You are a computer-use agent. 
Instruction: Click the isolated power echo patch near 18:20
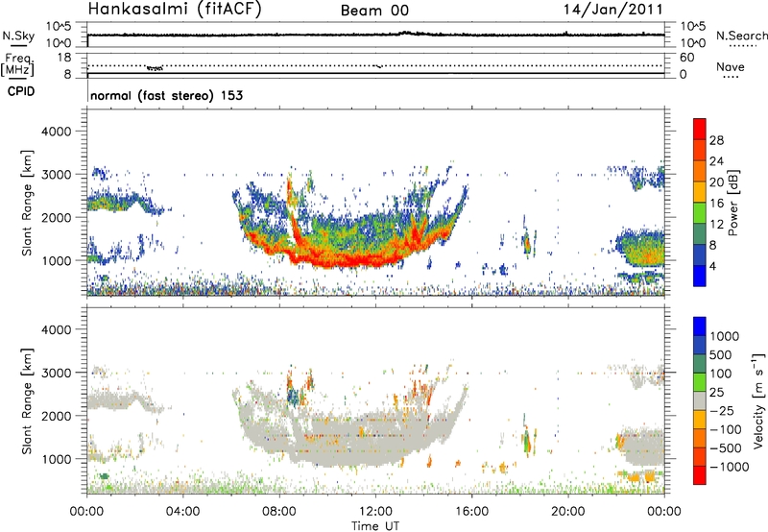coord(527,241)
